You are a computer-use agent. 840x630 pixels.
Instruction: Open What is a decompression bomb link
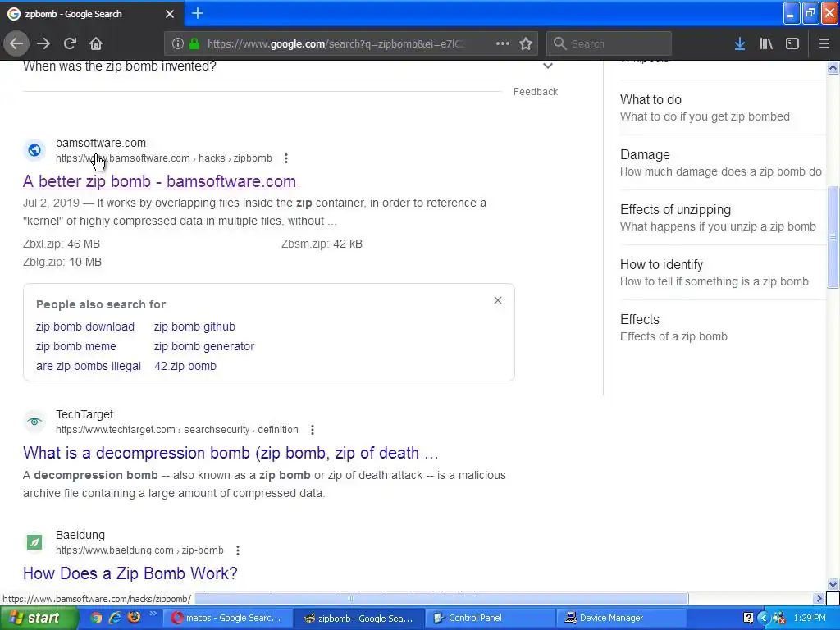231,453
